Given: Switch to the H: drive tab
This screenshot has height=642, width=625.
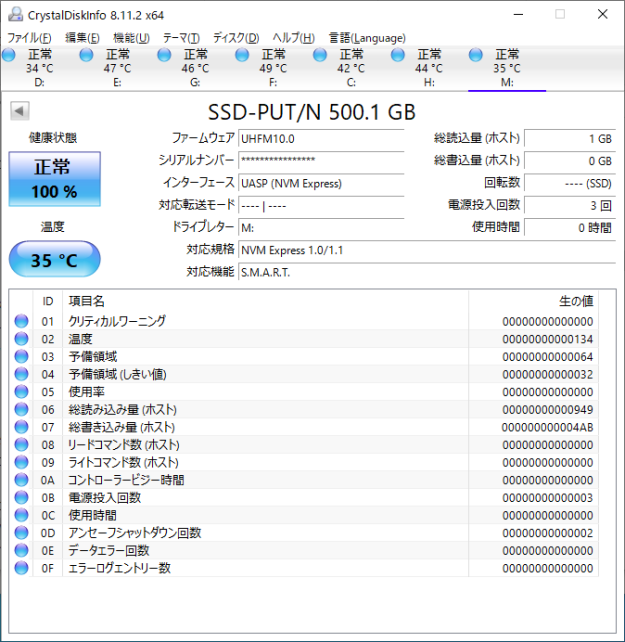Looking at the screenshot, I should click(428, 68).
